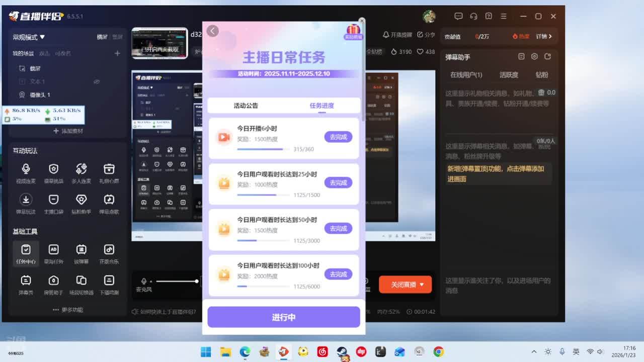This screenshot has height=362, width=644.
Task: Toggle visibility of the 文本 1 source
Action: pyautogui.click(x=97, y=81)
